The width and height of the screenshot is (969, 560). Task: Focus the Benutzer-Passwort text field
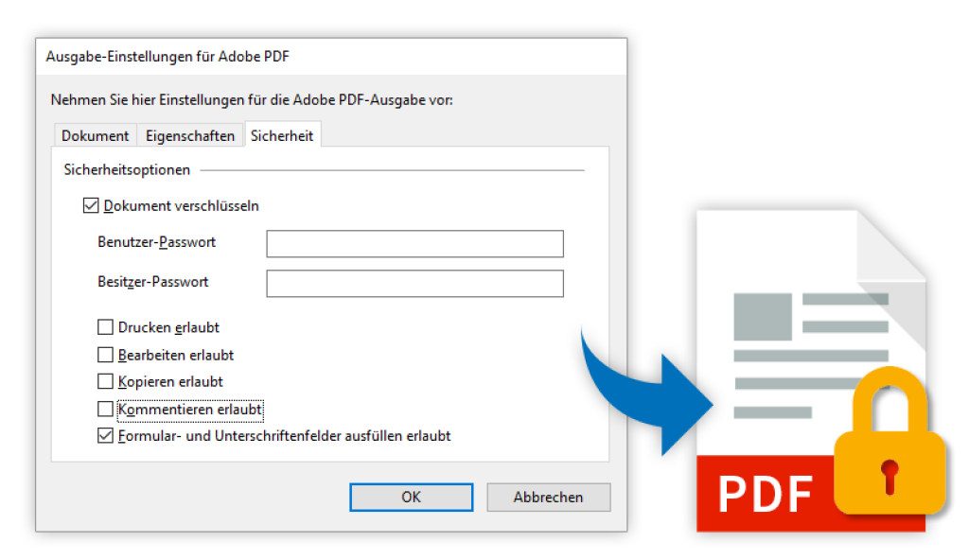(x=415, y=243)
